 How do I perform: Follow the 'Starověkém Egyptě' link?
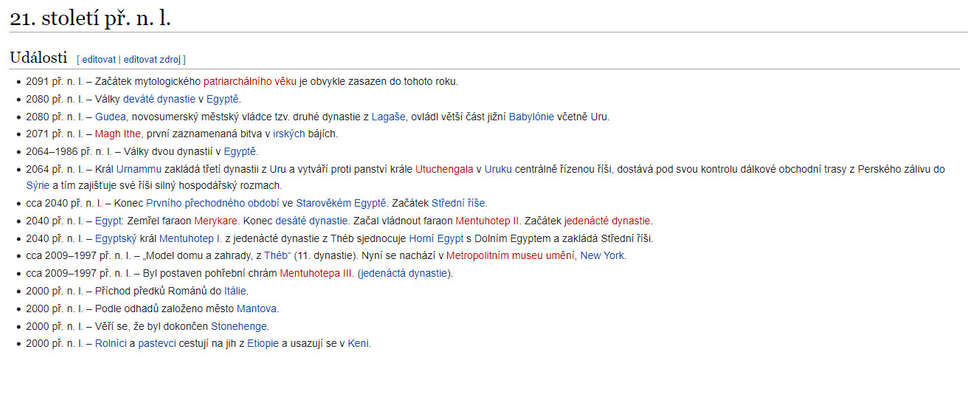[342, 203]
